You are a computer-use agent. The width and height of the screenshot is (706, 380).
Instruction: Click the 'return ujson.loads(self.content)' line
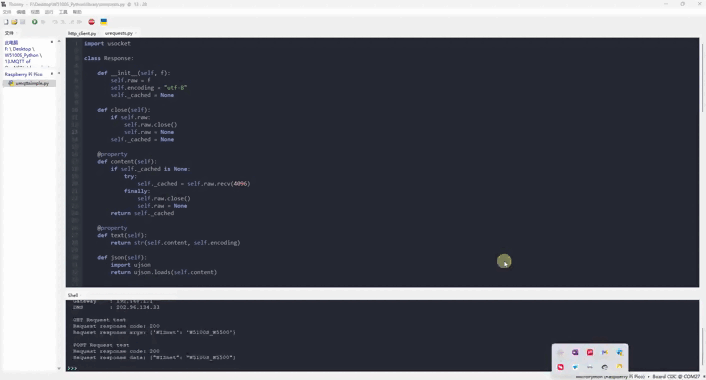tap(164, 272)
